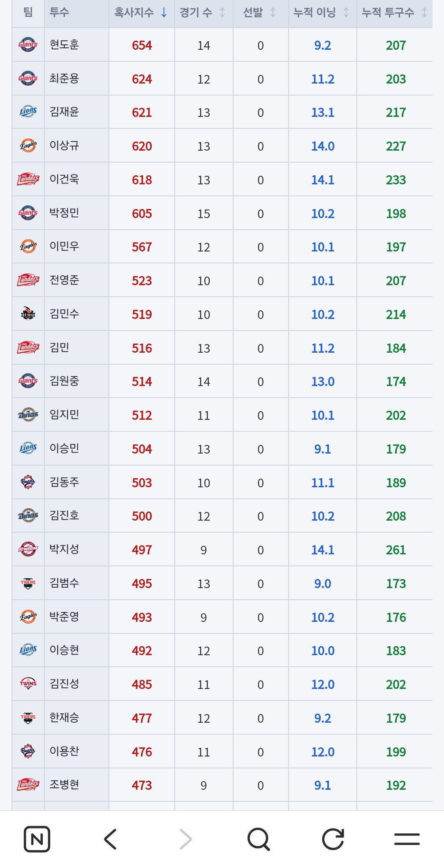The height and width of the screenshot is (868, 444).
Task: Select pitcher name 조병현
Action: tap(64, 784)
